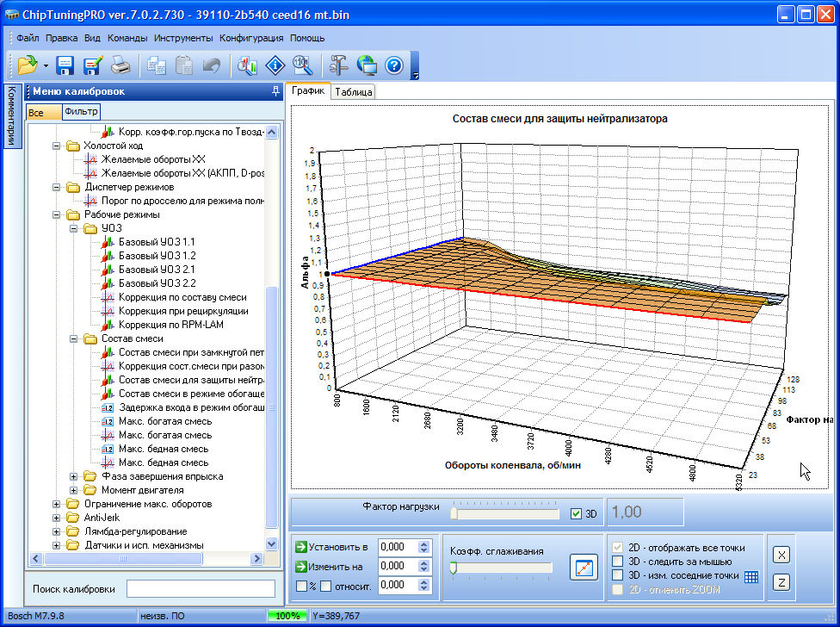The height and width of the screenshot is (627, 840).
Task: Expand the AntiJerk folder
Action: (58, 518)
